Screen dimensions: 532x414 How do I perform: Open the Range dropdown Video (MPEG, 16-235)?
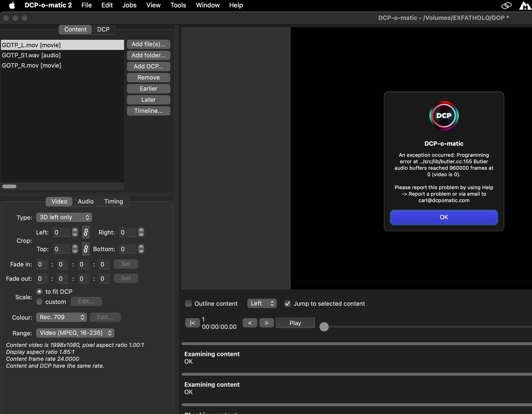(75, 333)
